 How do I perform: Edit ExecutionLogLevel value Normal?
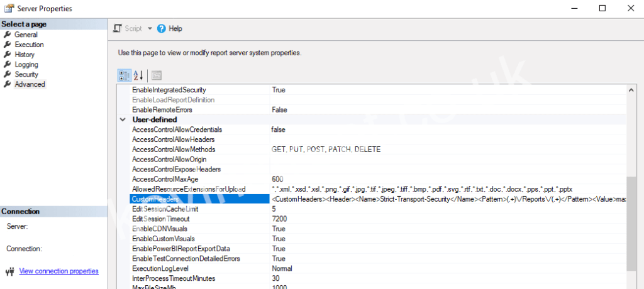(282, 268)
